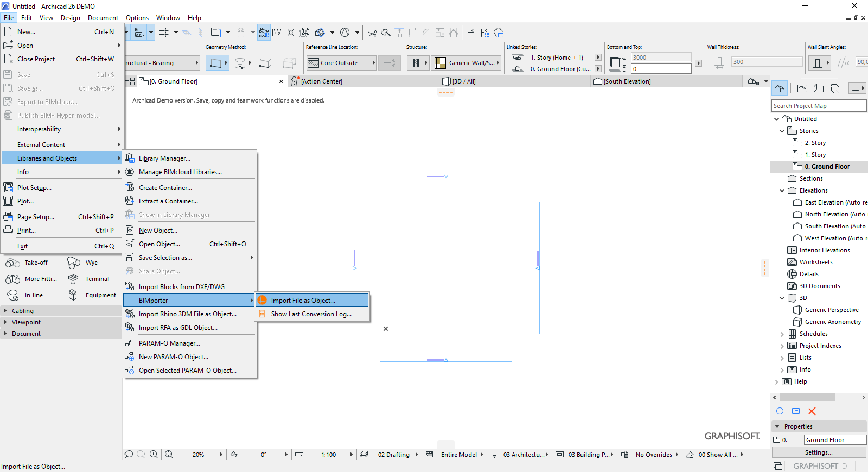Click the fit in window zoom icon
The image size is (868, 472).
[x=169, y=455]
